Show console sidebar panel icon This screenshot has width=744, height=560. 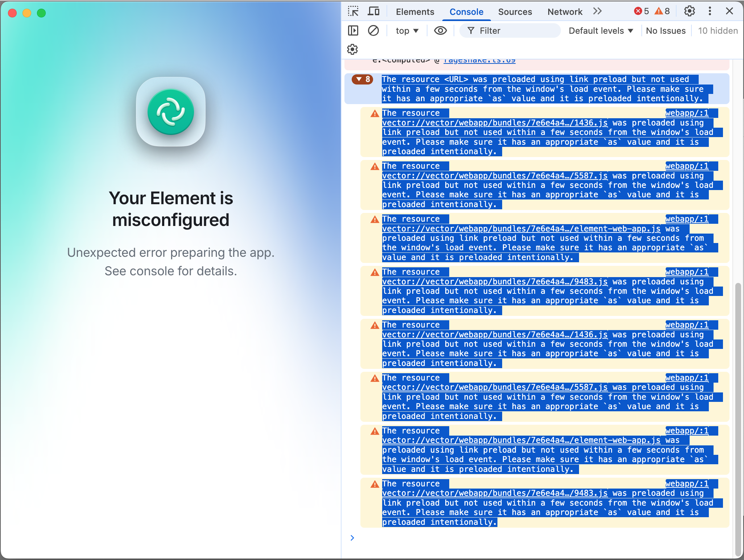coord(353,31)
